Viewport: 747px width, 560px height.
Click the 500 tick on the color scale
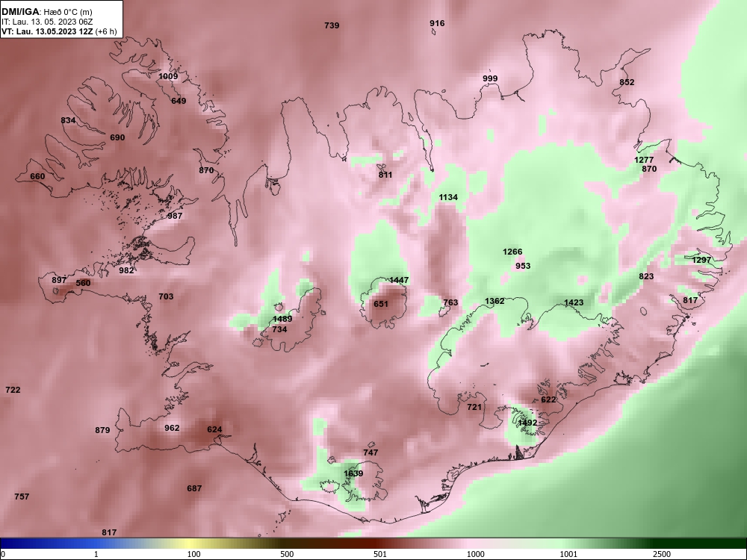click(x=287, y=554)
